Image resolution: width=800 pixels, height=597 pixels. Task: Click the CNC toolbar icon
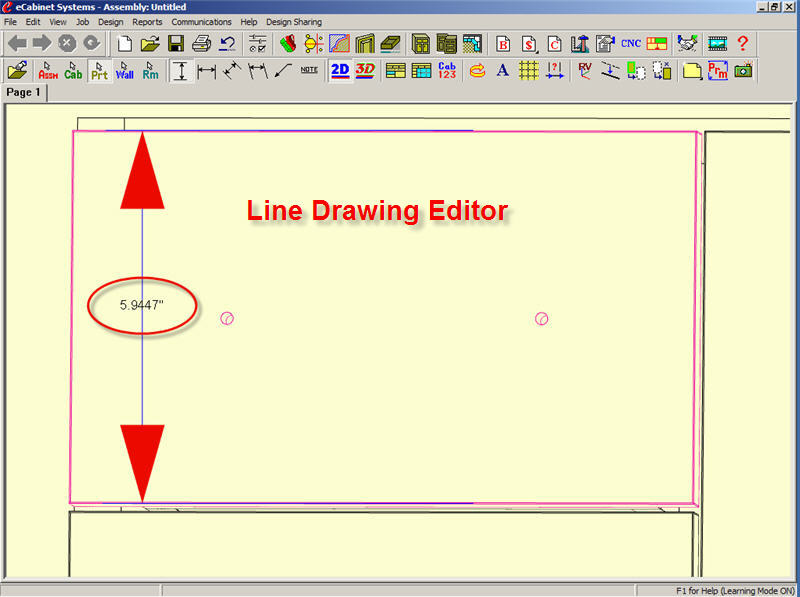tap(631, 44)
